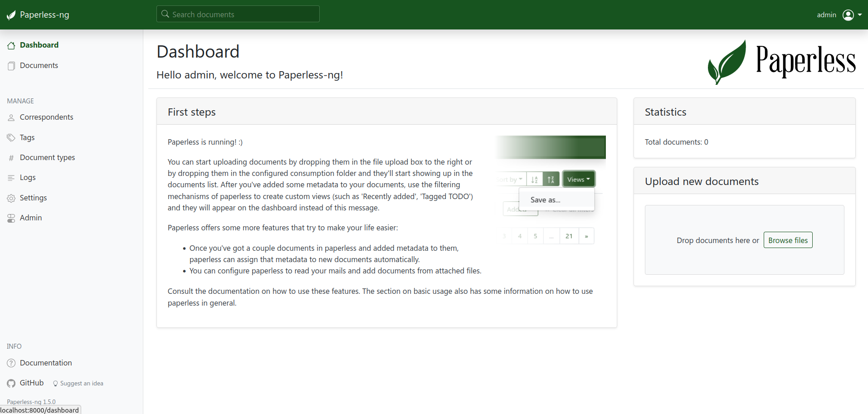Open the Dashboard menu item
This screenshot has height=414, width=868.
tap(39, 45)
